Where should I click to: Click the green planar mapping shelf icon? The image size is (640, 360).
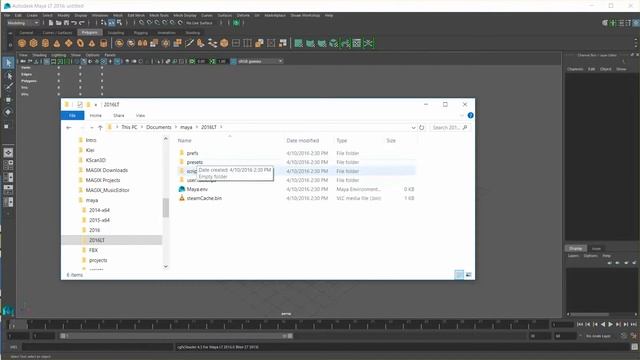point(299,43)
